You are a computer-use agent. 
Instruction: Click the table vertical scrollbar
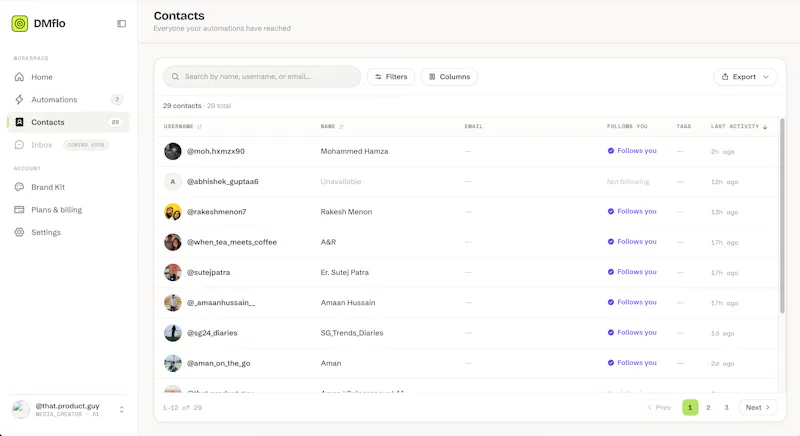pyautogui.click(x=782, y=216)
